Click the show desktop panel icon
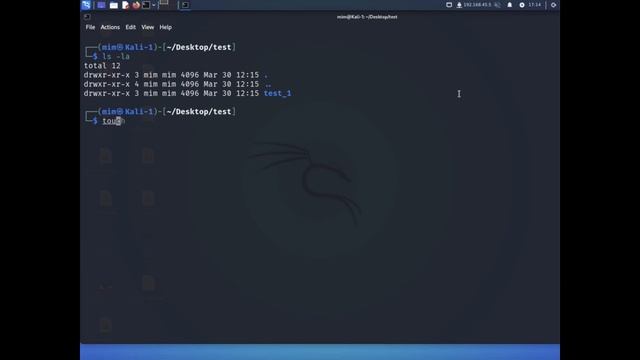640x360 pixels. tap(101, 5)
